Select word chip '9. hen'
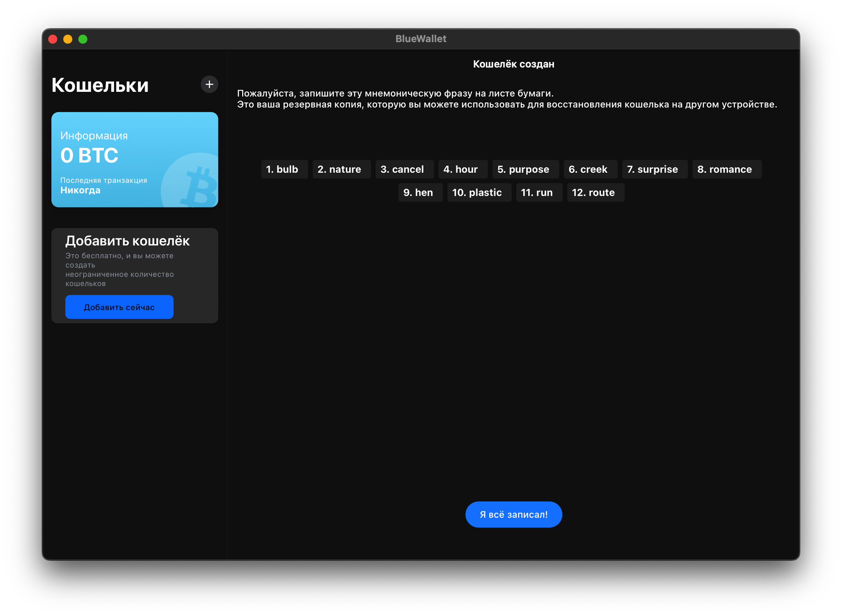 coord(417,192)
